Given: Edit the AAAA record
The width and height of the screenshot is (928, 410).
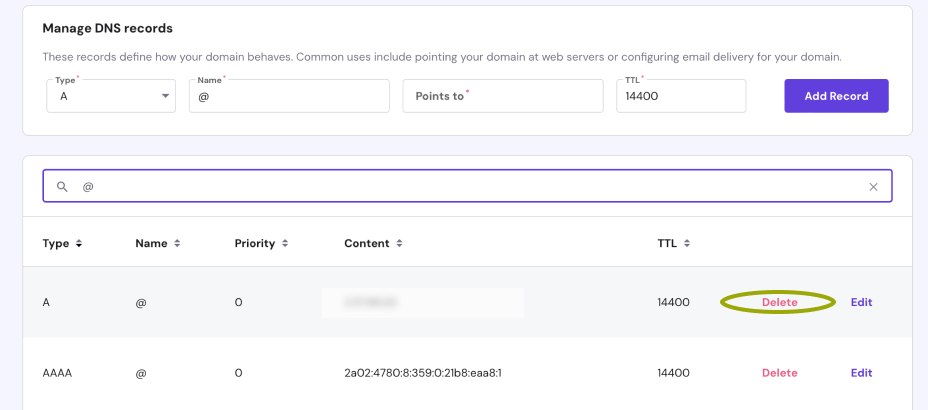Looking at the screenshot, I should 861,373.
